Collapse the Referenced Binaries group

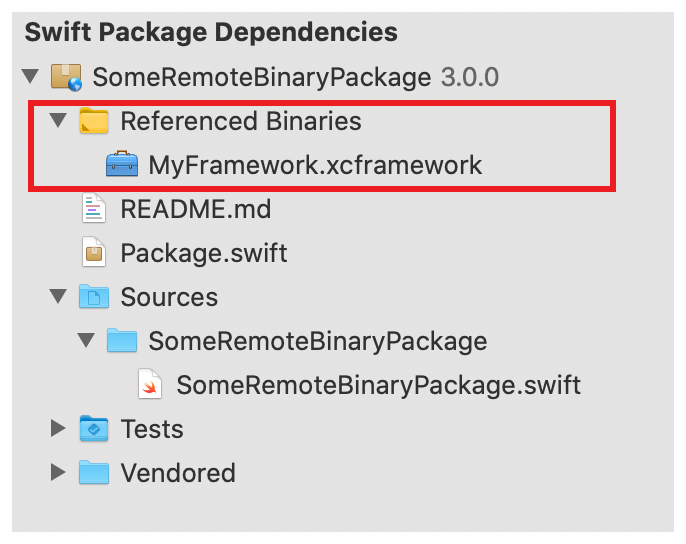(59, 122)
